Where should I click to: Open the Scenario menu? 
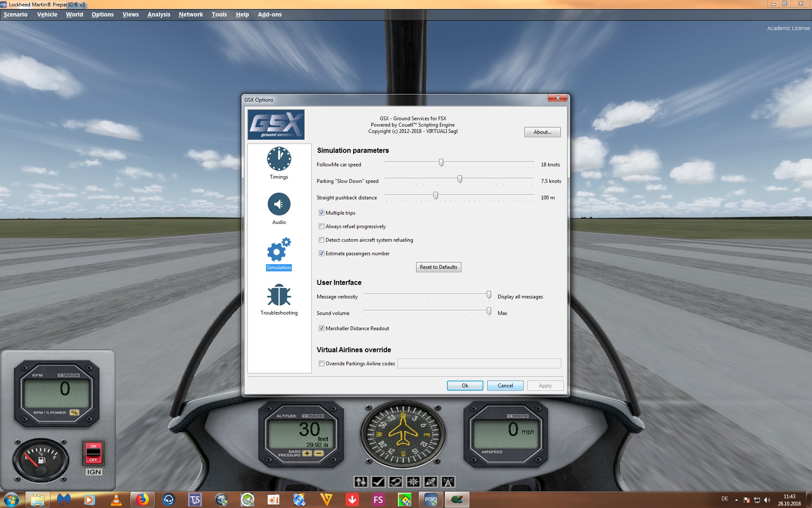tap(16, 14)
